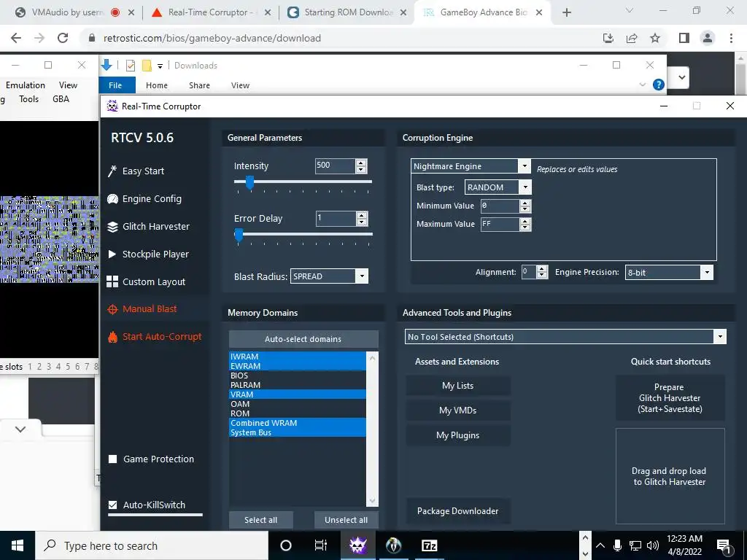Click the Real-Time Corruptor title bar logo

[x=112, y=106]
